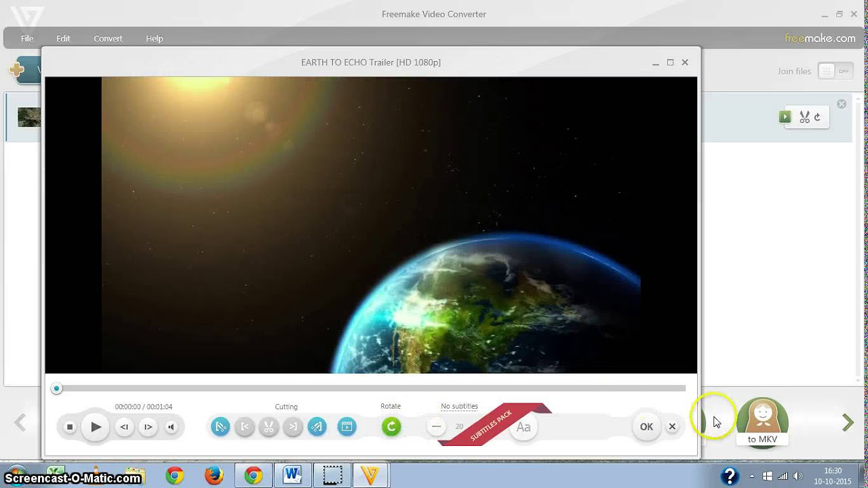Screen dimensions: 868x488
Task: Adjust system volume from the tray speaker icon
Action: pos(797,476)
